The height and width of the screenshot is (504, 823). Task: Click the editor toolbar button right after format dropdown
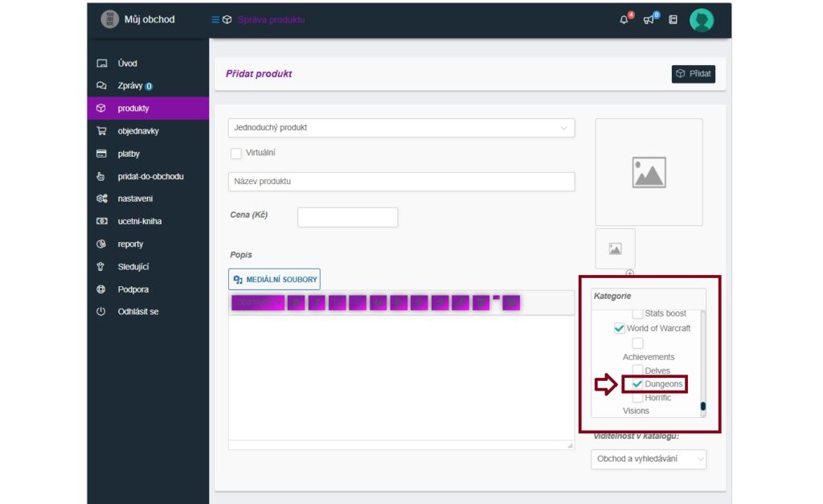click(x=296, y=302)
